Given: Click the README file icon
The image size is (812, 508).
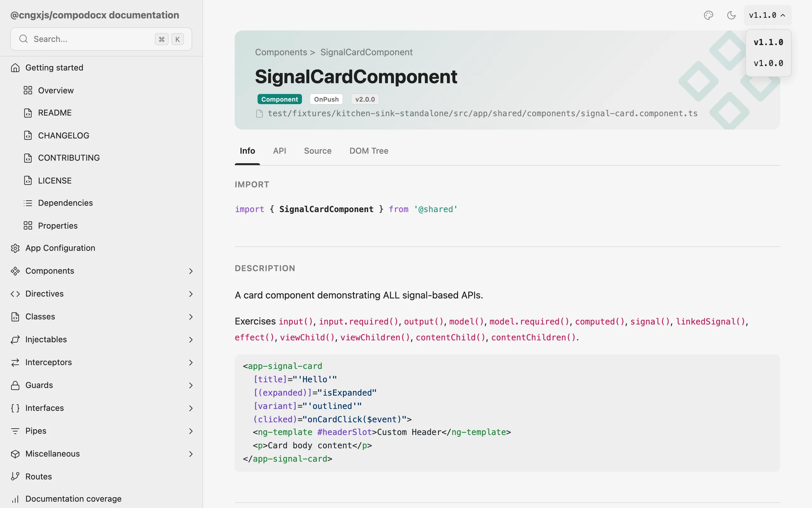Looking at the screenshot, I should pos(28,113).
